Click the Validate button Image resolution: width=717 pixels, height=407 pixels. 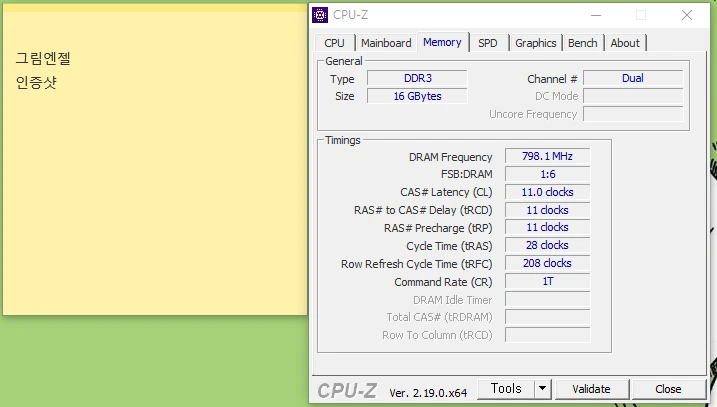(x=591, y=389)
